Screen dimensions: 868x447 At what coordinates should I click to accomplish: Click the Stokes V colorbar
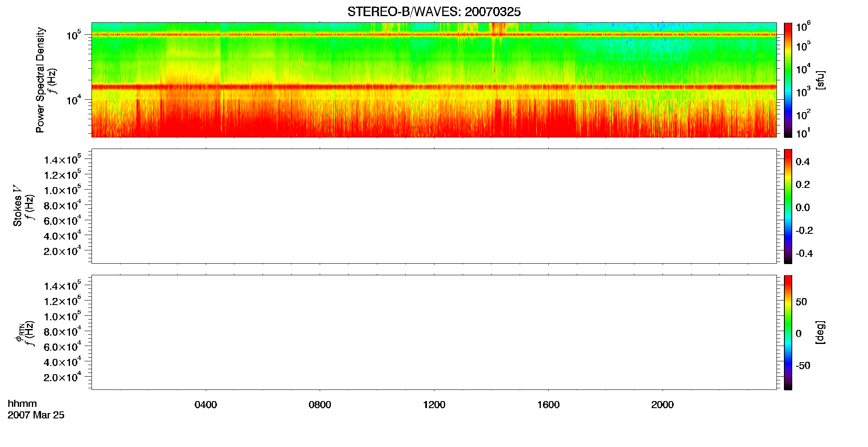[788, 206]
